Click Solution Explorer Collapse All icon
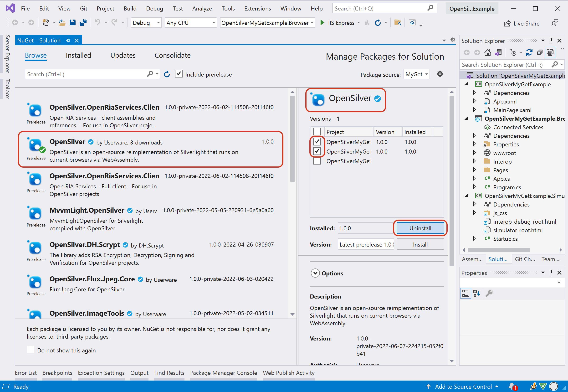Viewport: 568px width, 392px height. 540,52
